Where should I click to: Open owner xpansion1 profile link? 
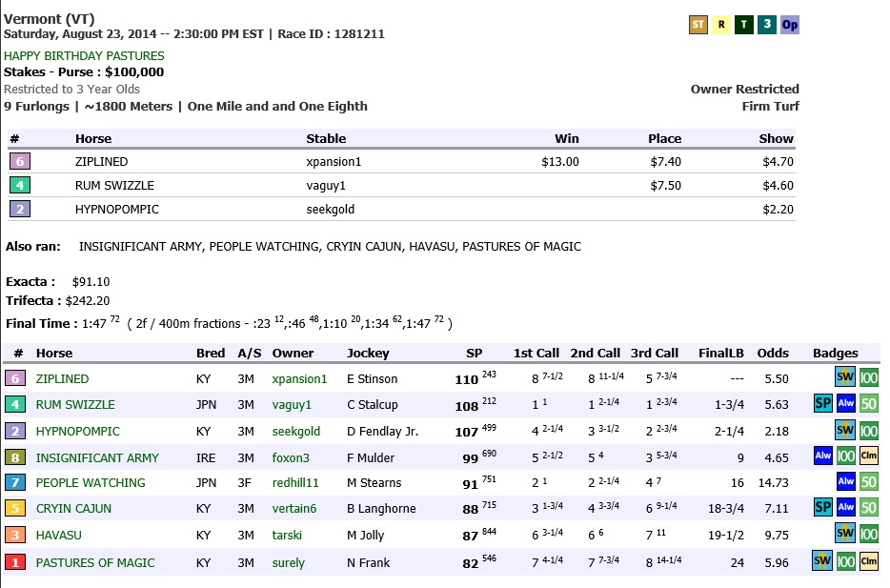(x=299, y=379)
